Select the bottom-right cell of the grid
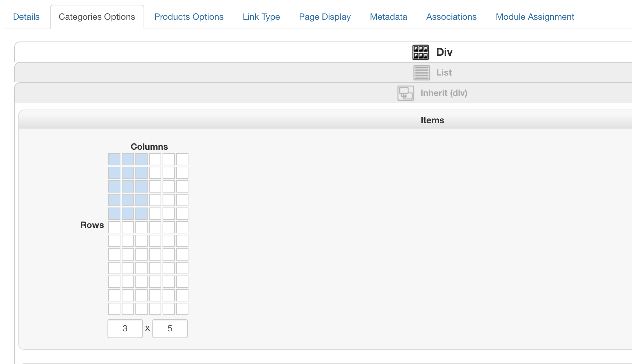This screenshot has height=364, width=632. pos(182,309)
